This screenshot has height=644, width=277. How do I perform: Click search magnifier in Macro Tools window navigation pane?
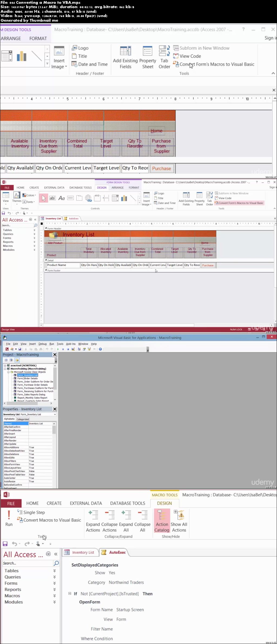(x=56, y=563)
